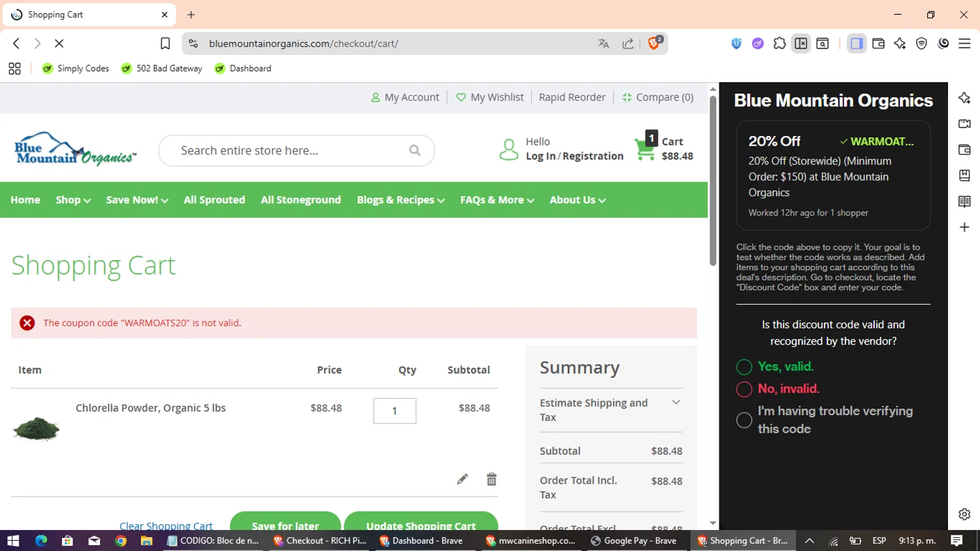Open the Brave wallet icon
The width and height of the screenshot is (980, 551).
878,44
